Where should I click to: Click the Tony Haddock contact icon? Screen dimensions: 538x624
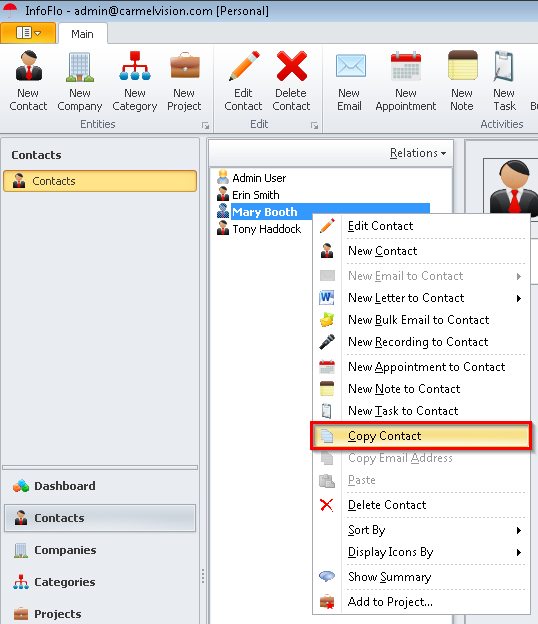tap(223, 228)
